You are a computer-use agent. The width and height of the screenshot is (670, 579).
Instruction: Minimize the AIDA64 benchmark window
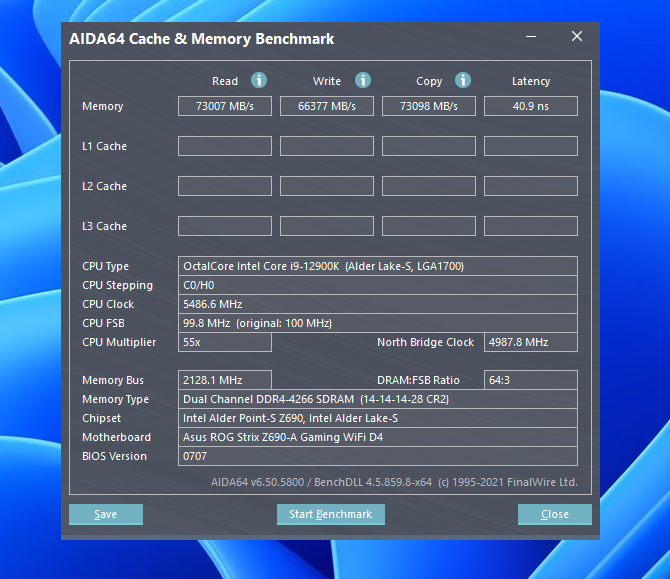pyautogui.click(x=531, y=37)
